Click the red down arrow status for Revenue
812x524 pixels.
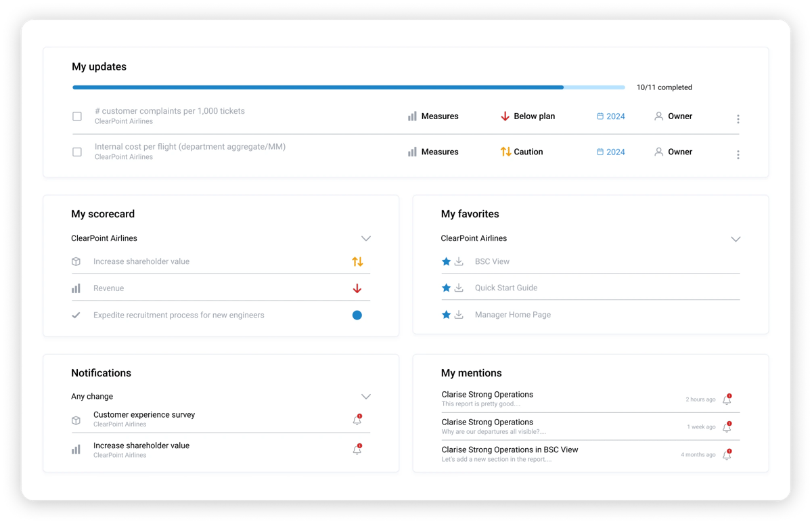pyautogui.click(x=357, y=288)
